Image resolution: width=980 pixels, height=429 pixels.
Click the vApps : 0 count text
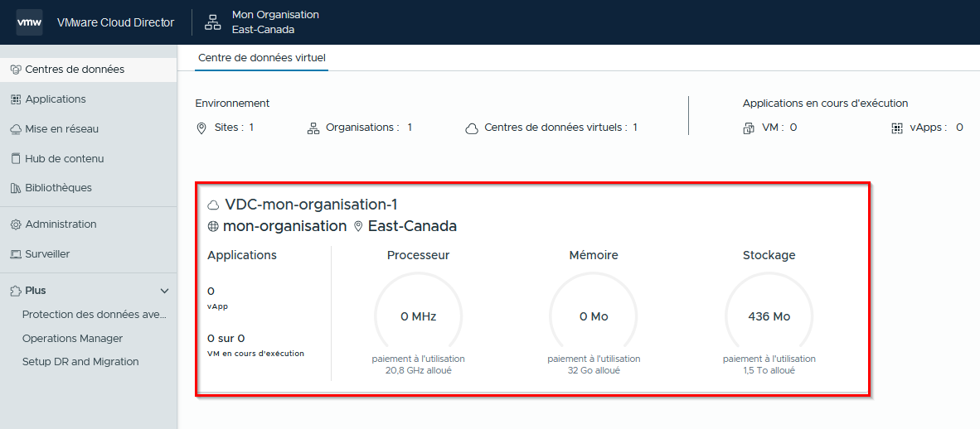coord(936,128)
